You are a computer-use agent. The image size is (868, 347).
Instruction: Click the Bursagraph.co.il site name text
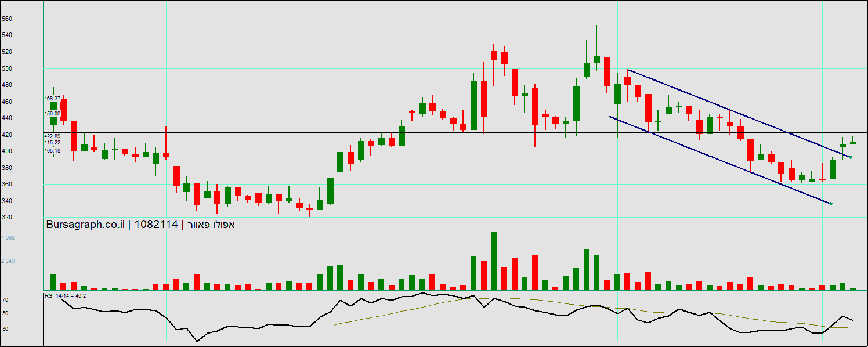pos(85,225)
